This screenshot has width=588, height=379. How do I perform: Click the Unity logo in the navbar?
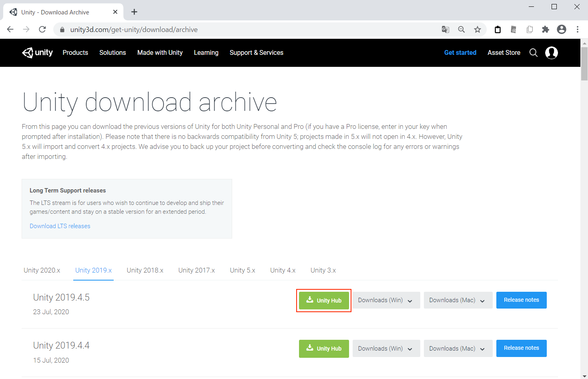pyautogui.click(x=37, y=53)
